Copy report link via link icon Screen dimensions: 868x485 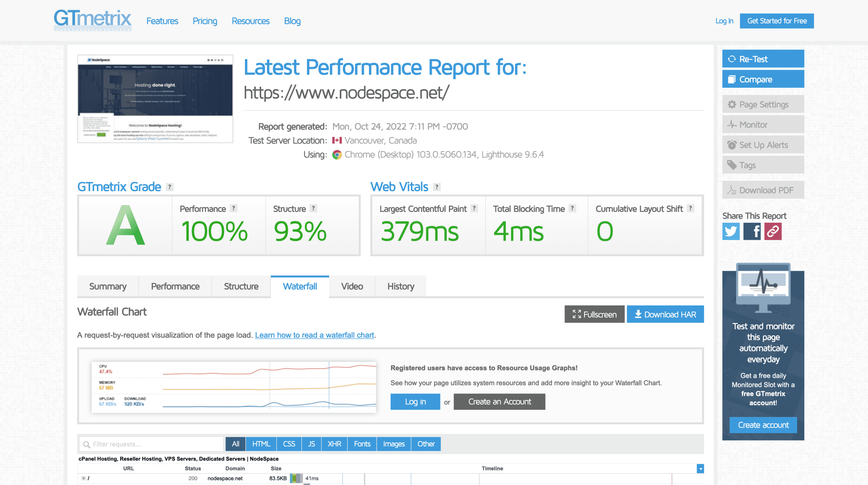(x=773, y=231)
